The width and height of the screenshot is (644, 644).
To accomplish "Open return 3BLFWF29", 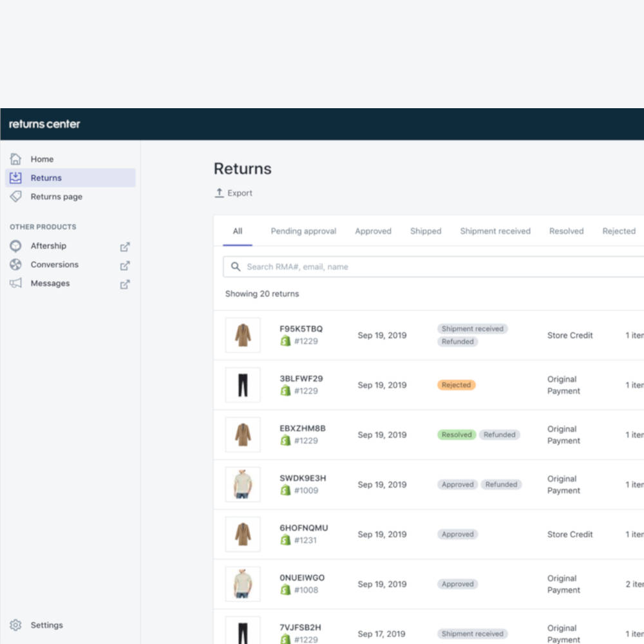I will (x=301, y=379).
